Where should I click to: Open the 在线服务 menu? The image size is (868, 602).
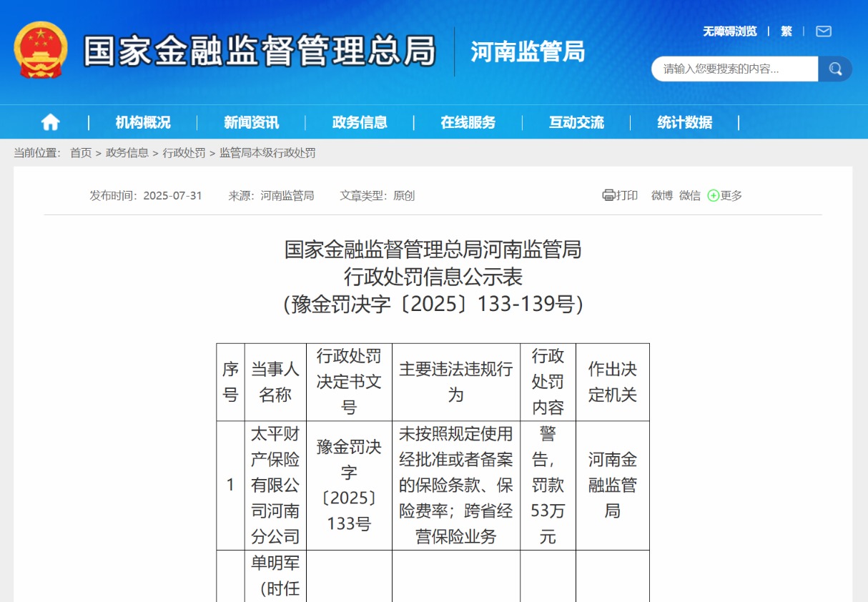point(468,122)
